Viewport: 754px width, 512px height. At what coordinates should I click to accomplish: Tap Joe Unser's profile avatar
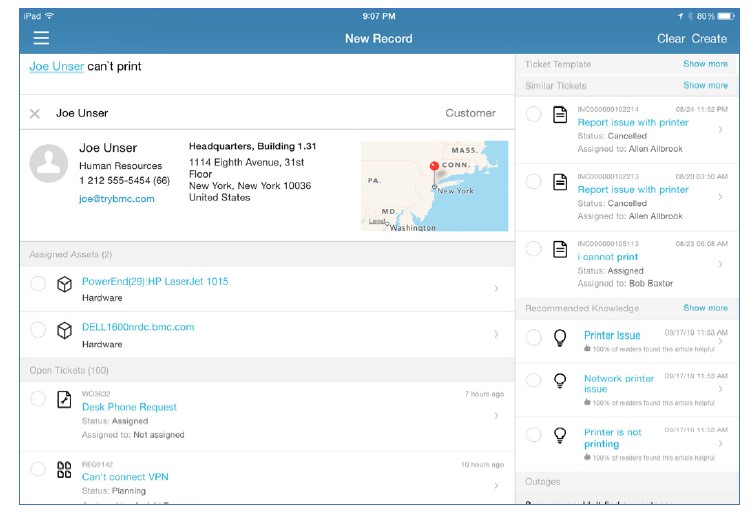50,165
